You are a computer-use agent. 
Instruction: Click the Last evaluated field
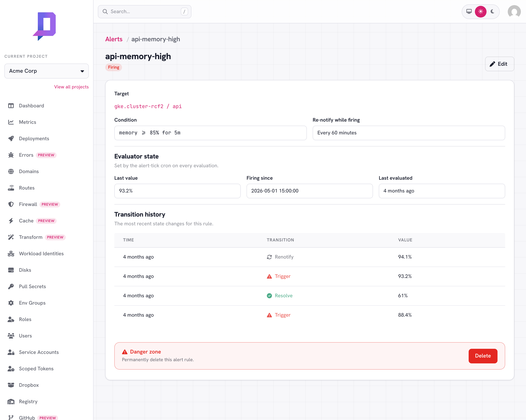point(442,191)
